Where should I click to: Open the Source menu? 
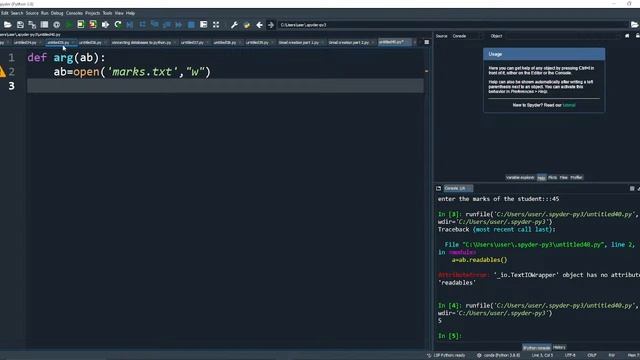click(32, 13)
